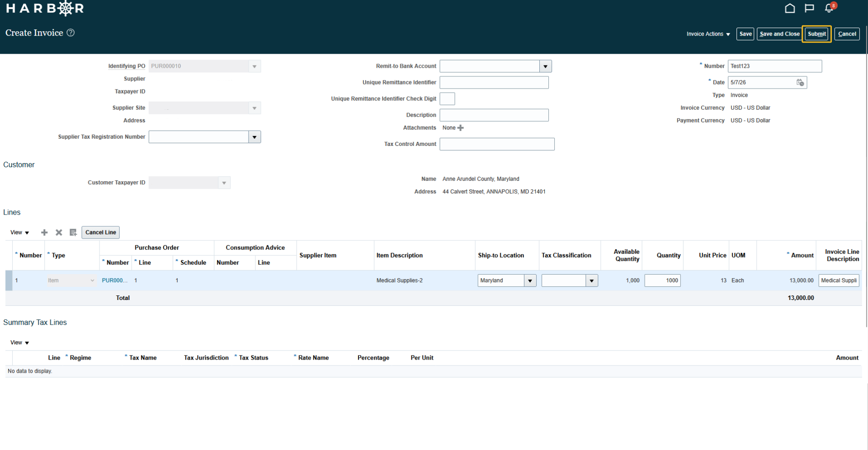Delete the selected invoice line
Viewport: 868px width, 450px height.
(x=59, y=232)
